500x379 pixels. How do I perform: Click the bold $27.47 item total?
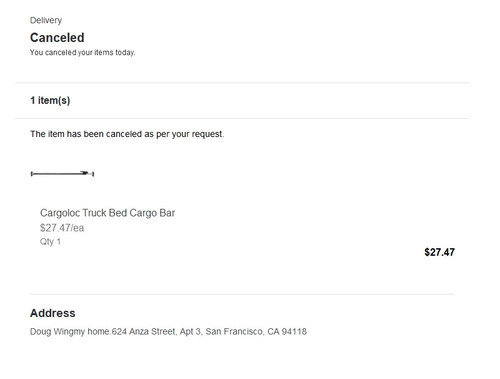pos(439,252)
